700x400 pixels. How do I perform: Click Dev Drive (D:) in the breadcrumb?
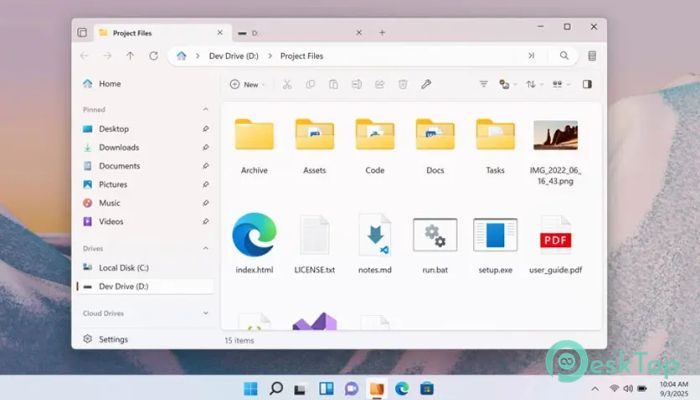pyautogui.click(x=232, y=56)
